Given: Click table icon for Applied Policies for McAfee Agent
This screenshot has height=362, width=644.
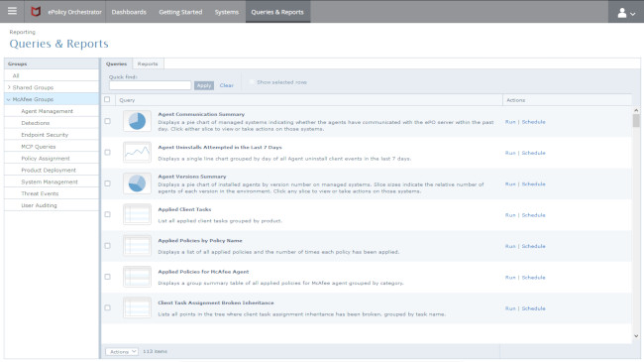Looking at the screenshot, I should [137, 277].
